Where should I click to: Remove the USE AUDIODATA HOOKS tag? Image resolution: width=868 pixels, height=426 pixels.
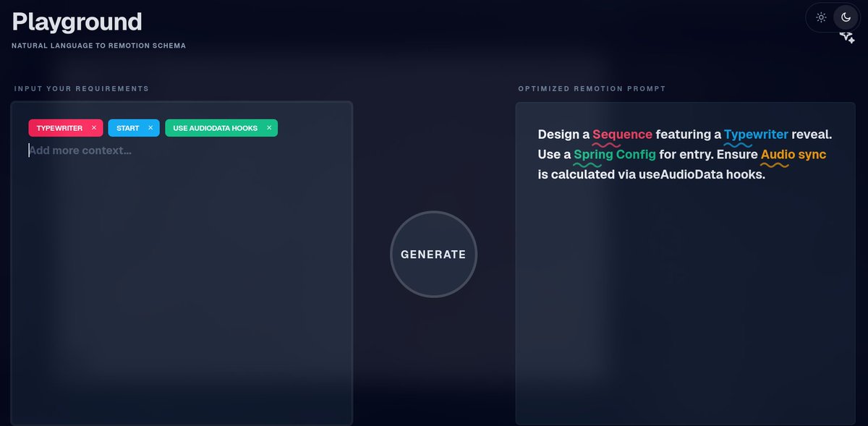[269, 128]
